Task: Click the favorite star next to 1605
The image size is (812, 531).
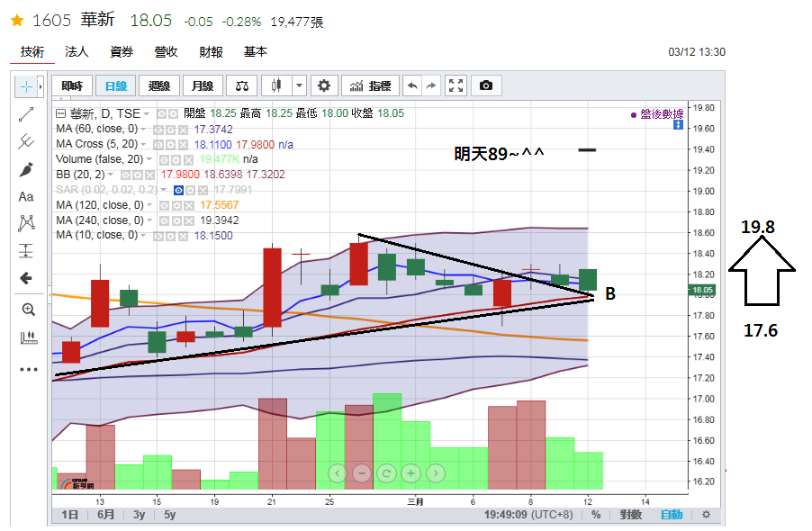Action: 17,21
